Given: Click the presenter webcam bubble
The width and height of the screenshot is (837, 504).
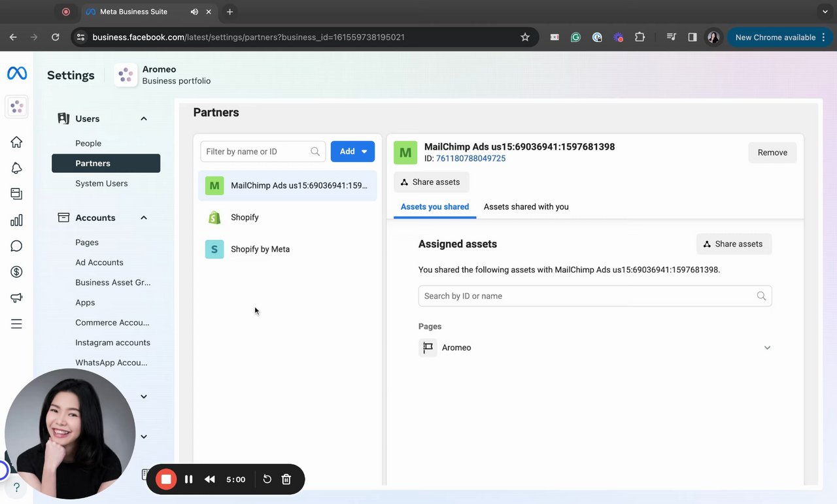Looking at the screenshot, I should (70, 434).
